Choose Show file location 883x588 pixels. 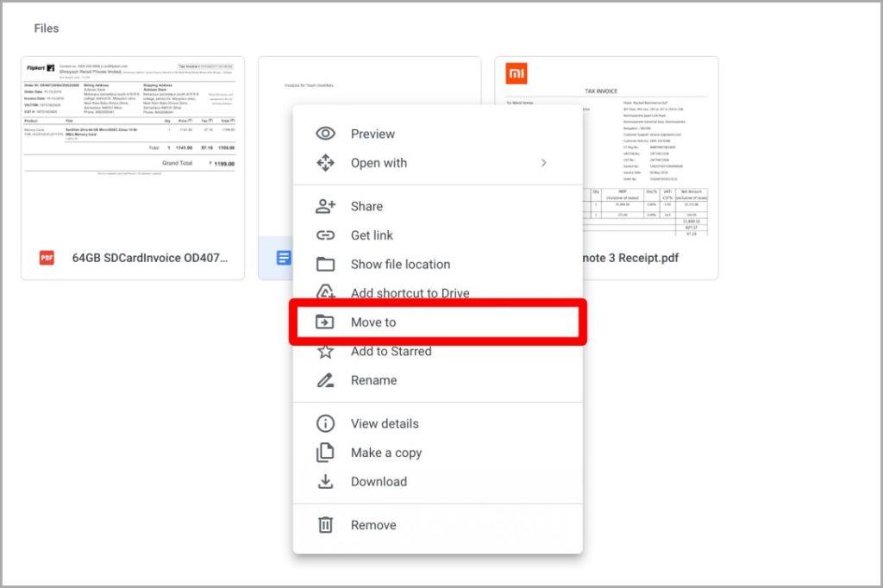(437, 264)
